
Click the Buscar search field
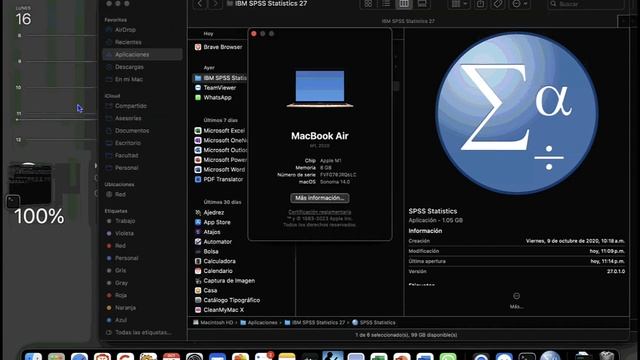(x=586, y=4)
